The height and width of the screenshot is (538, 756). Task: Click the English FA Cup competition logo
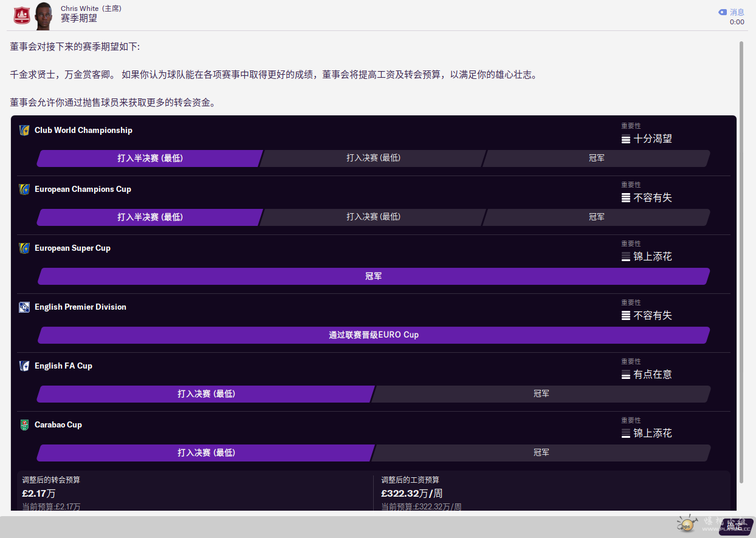pos(24,366)
